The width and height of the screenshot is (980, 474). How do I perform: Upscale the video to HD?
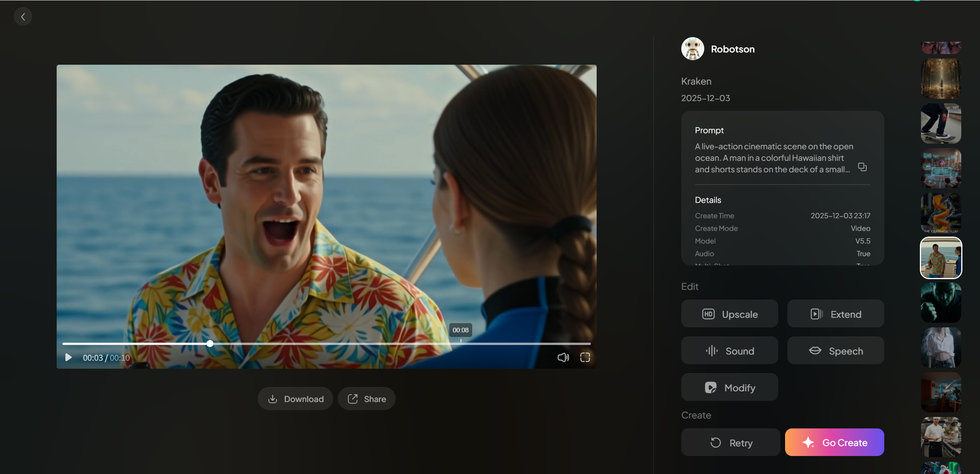pyautogui.click(x=729, y=314)
